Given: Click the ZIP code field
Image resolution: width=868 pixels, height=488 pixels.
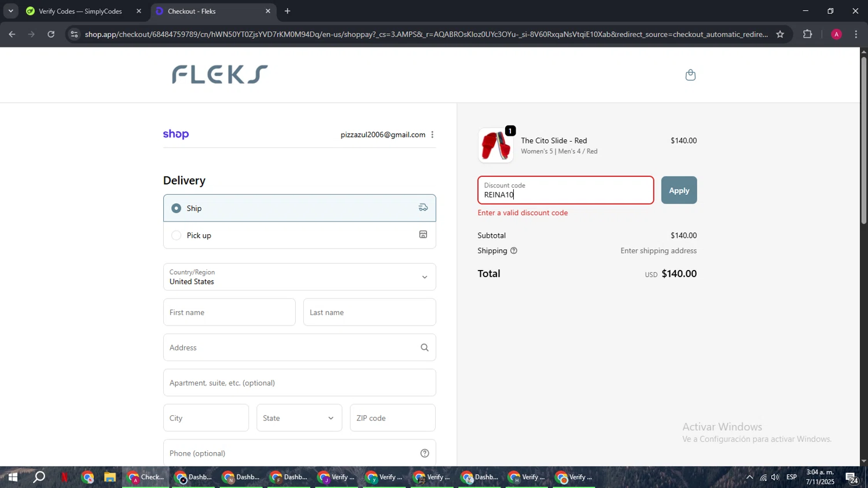Looking at the screenshot, I should click(x=393, y=418).
